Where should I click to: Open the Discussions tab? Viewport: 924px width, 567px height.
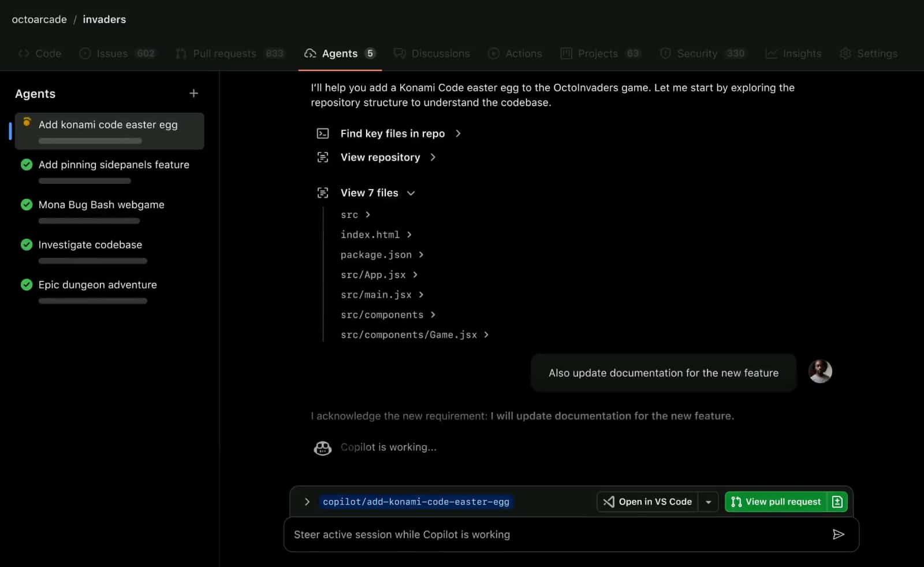tap(432, 54)
